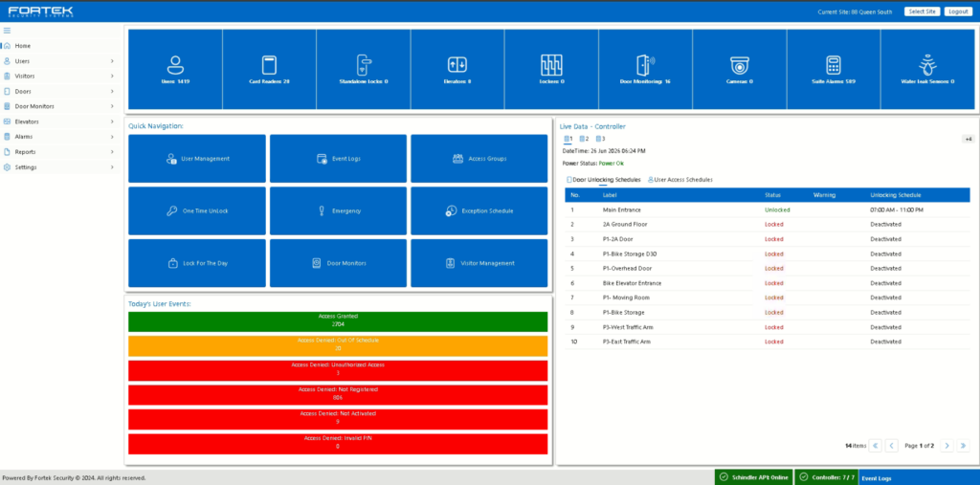Expand the Door Monitors sidebar chevron
This screenshot has width=980, height=485.
click(x=112, y=106)
